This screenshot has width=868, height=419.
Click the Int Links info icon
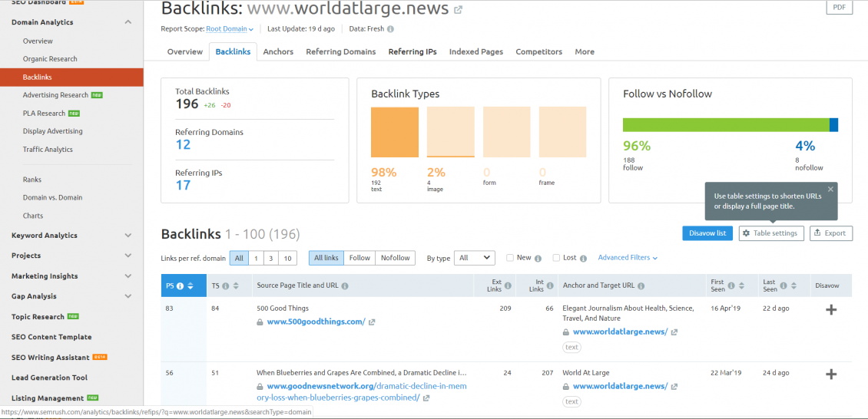coord(552,285)
